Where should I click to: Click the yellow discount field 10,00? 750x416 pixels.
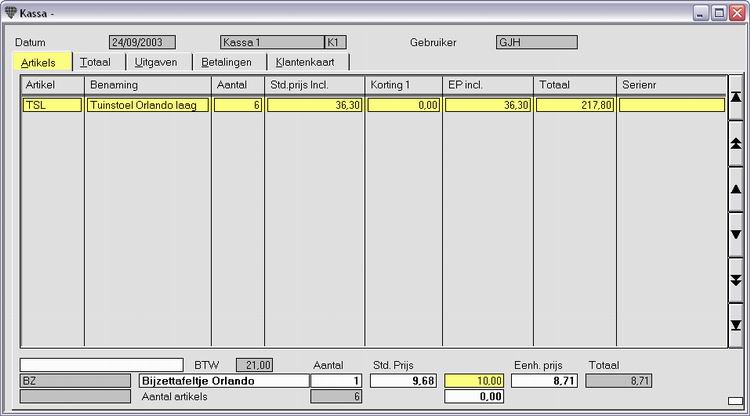[x=474, y=381]
